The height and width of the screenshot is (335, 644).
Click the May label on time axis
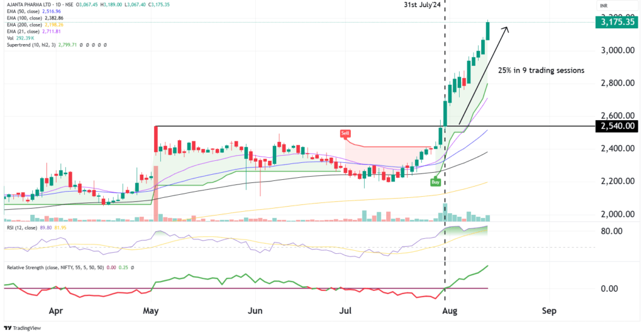(150, 310)
